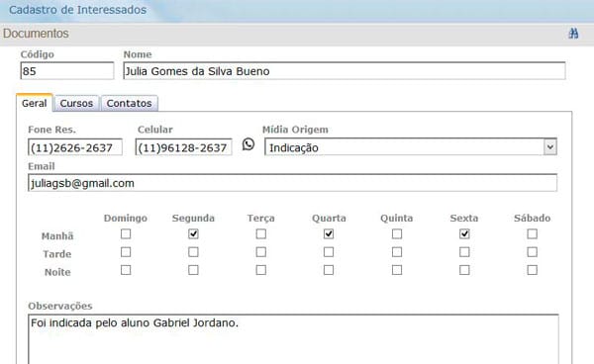The image size is (594, 364).
Task: Click the Código input field
Action: pos(67,71)
